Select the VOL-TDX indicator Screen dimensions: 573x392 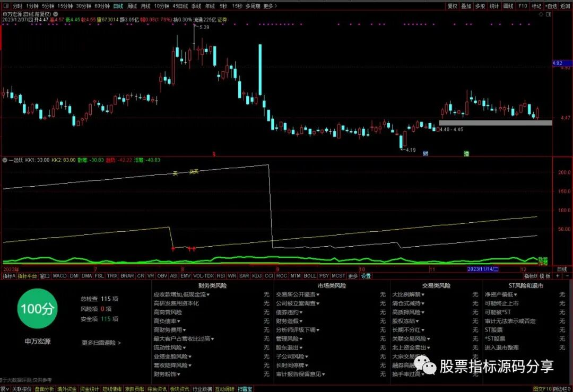pyautogui.click(x=204, y=276)
